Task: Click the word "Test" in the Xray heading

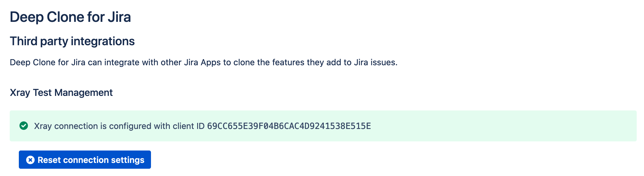Action: click(x=42, y=93)
